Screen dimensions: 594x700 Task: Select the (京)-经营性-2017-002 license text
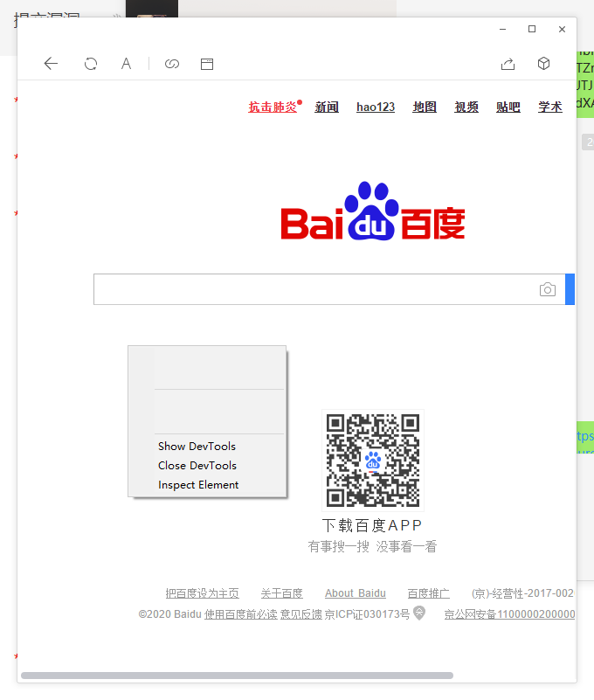(522, 593)
